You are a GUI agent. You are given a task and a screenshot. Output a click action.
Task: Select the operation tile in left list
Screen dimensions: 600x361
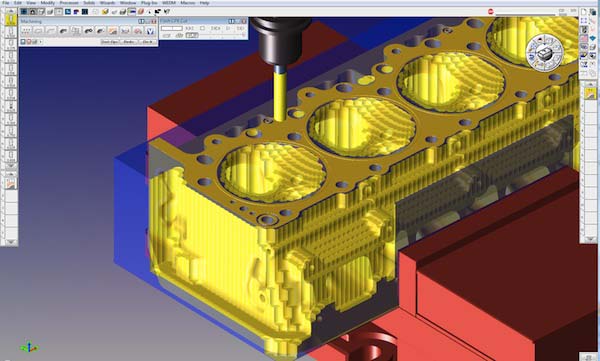[11, 182]
